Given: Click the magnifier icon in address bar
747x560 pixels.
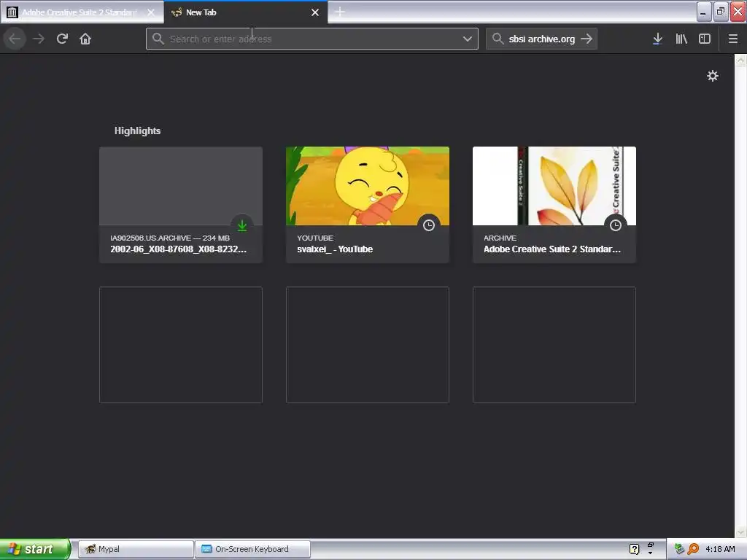Looking at the screenshot, I should coord(158,39).
